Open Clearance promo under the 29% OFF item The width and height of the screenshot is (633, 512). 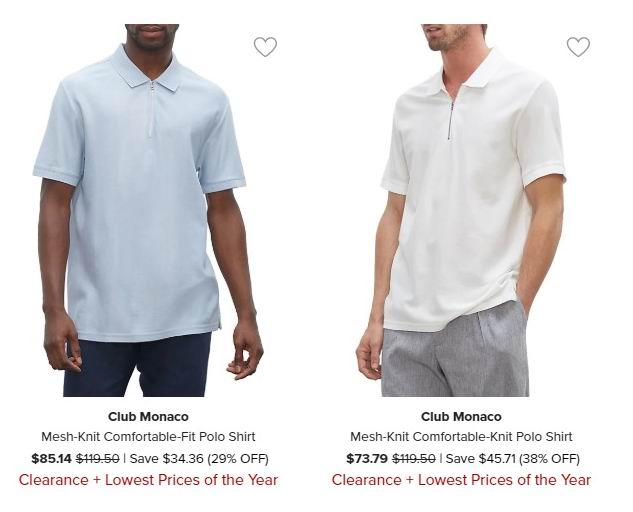(x=148, y=480)
